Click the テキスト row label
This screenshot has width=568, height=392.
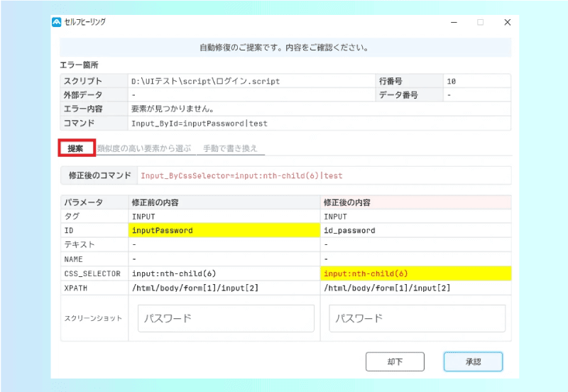[x=80, y=244]
